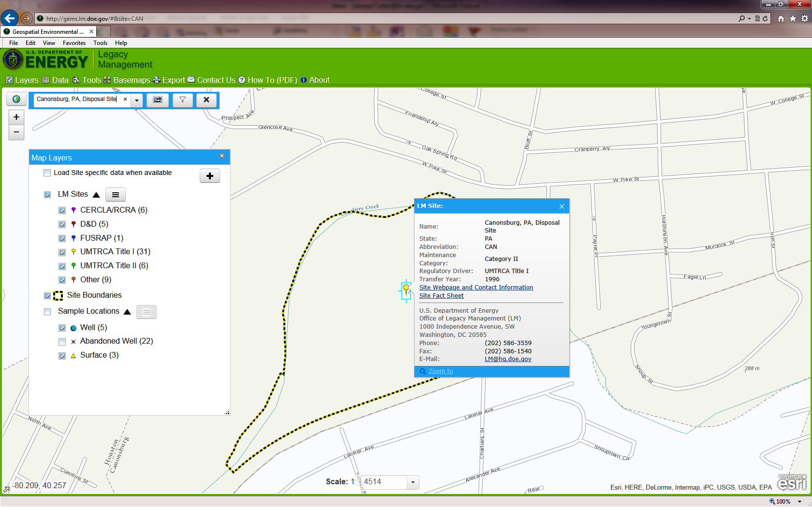Open browser settings gear icon
This screenshot has height=507, width=812.
804,18
